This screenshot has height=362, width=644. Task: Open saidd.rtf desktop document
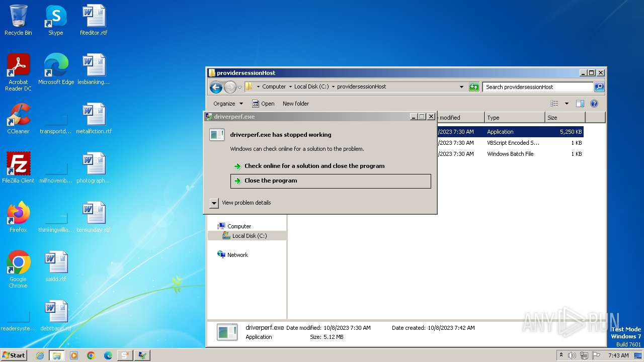click(56, 266)
